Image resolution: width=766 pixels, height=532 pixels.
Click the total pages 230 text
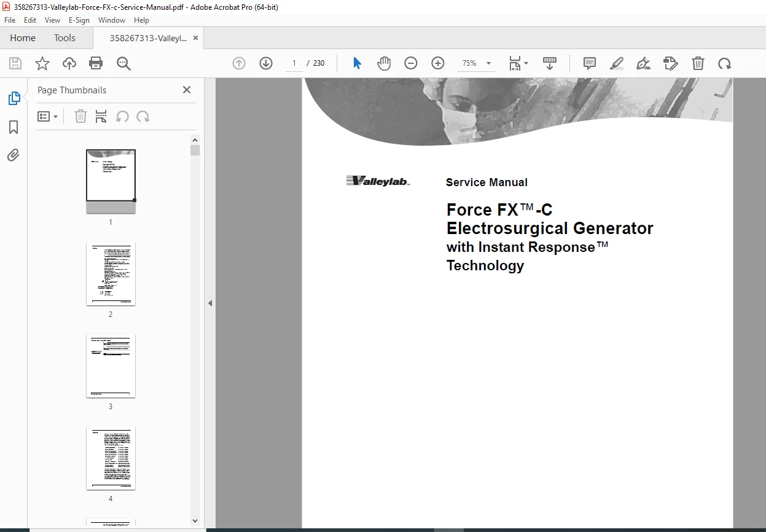(x=319, y=63)
